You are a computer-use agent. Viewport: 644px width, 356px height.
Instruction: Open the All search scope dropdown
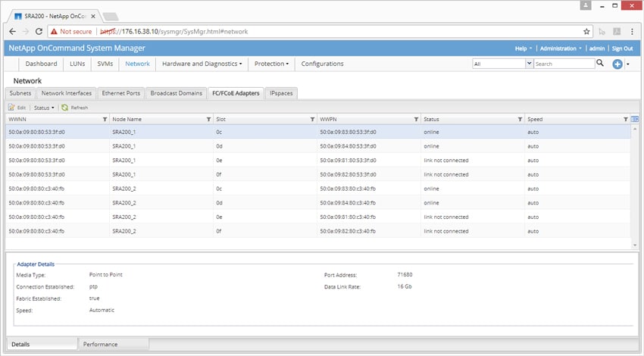[530, 64]
